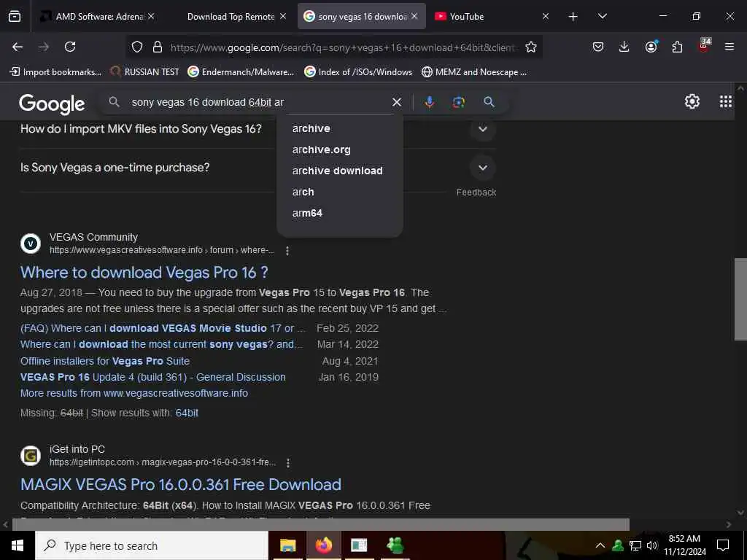View site security padlock info

158,47
